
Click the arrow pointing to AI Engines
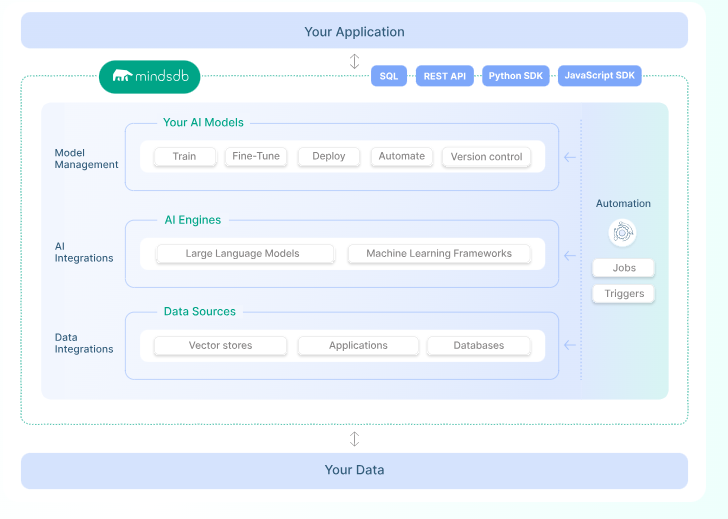(570, 255)
